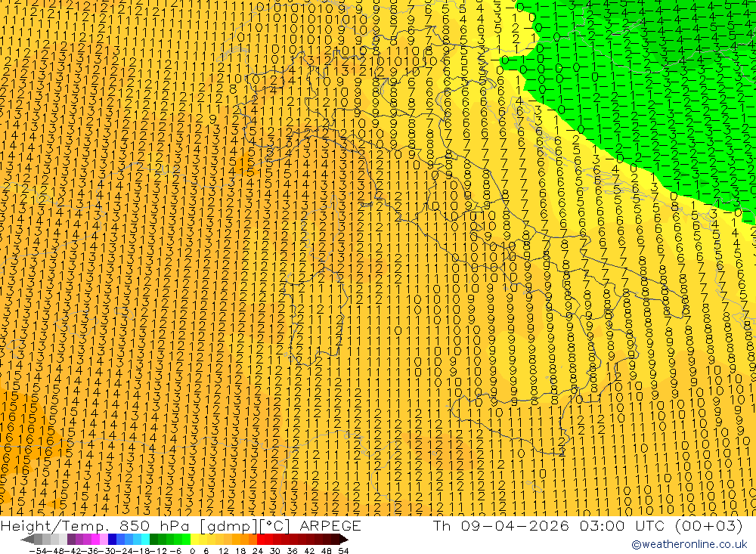The image size is (756, 554).
Task: Click the '12' legend scale value
Action: [223, 551]
